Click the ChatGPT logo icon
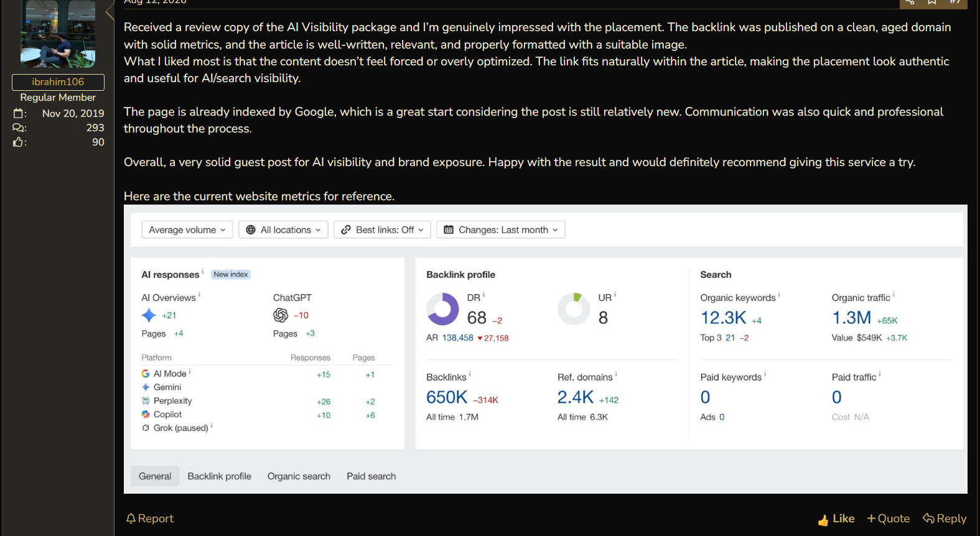 pyautogui.click(x=281, y=315)
